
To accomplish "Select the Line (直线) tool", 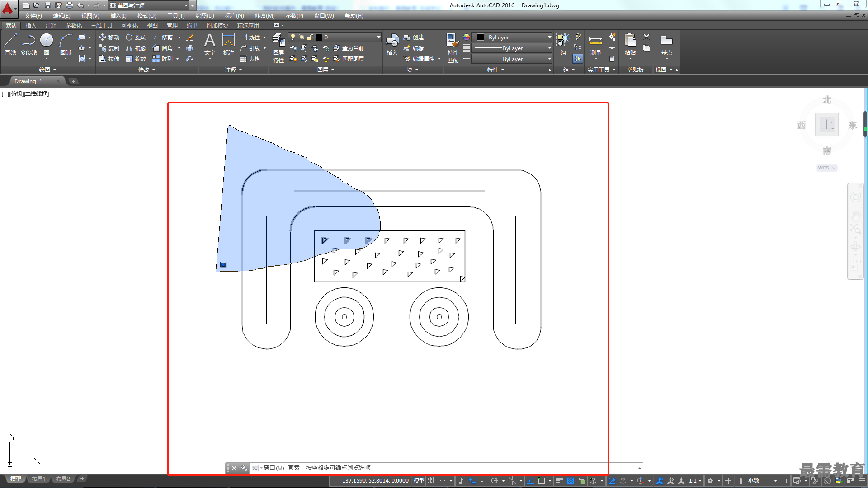I will [10, 44].
